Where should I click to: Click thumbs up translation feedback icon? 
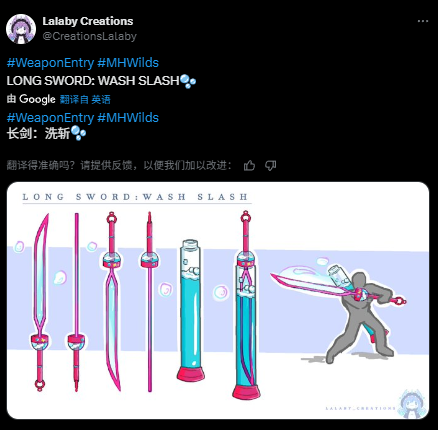click(249, 165)
